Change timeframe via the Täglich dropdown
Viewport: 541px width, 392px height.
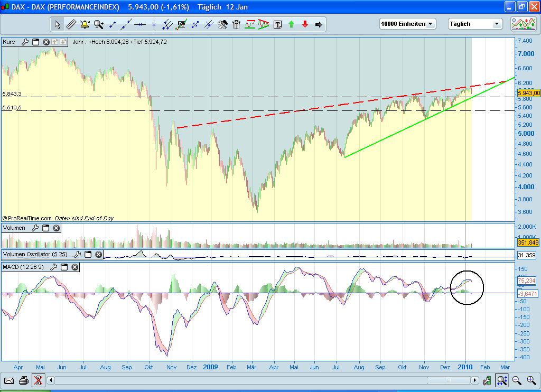point(474,24)
